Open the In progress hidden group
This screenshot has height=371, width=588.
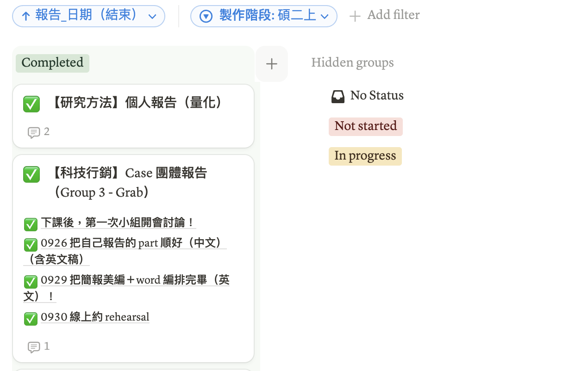(x=365, y=156)
